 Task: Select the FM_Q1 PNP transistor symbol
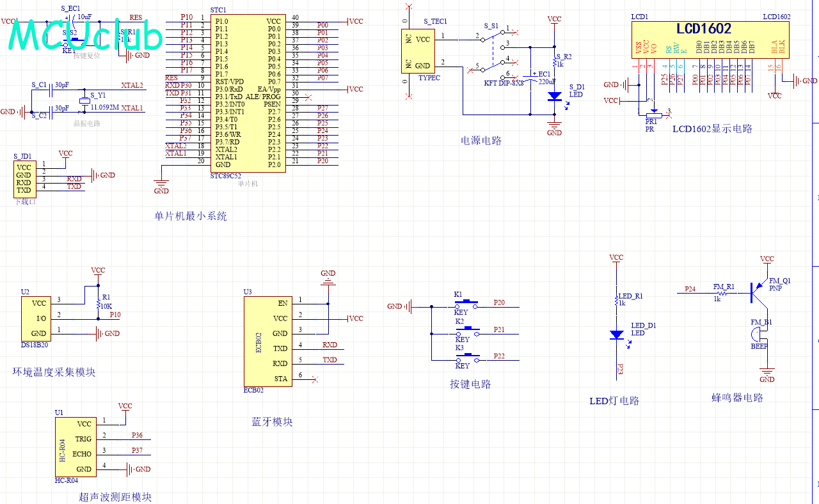point(758,292)
